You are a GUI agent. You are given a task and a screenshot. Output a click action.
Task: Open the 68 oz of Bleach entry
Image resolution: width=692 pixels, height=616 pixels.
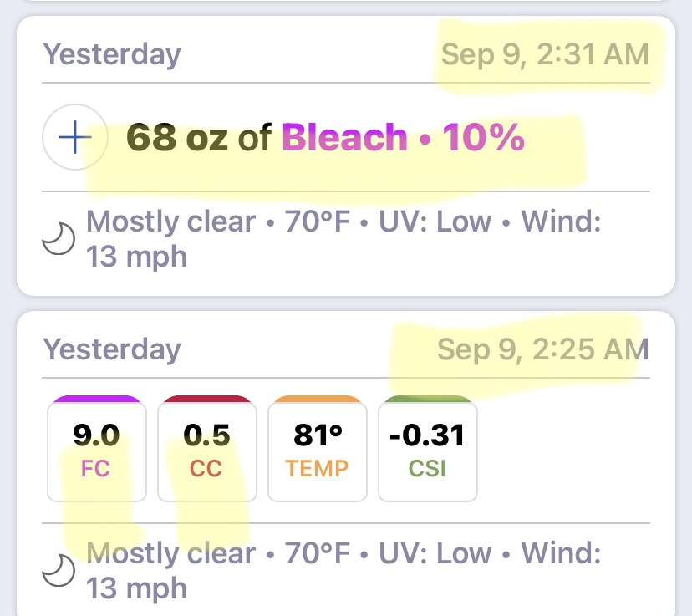(325, 137)
